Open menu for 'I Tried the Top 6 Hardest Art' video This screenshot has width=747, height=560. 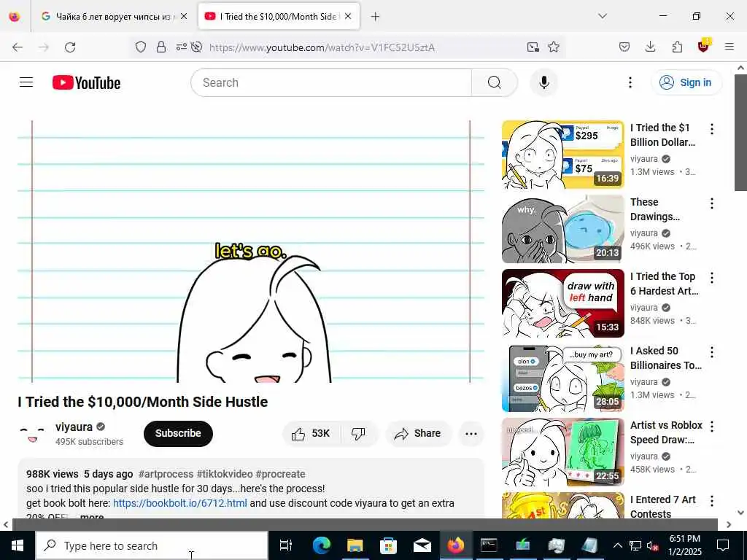(712, 278)
